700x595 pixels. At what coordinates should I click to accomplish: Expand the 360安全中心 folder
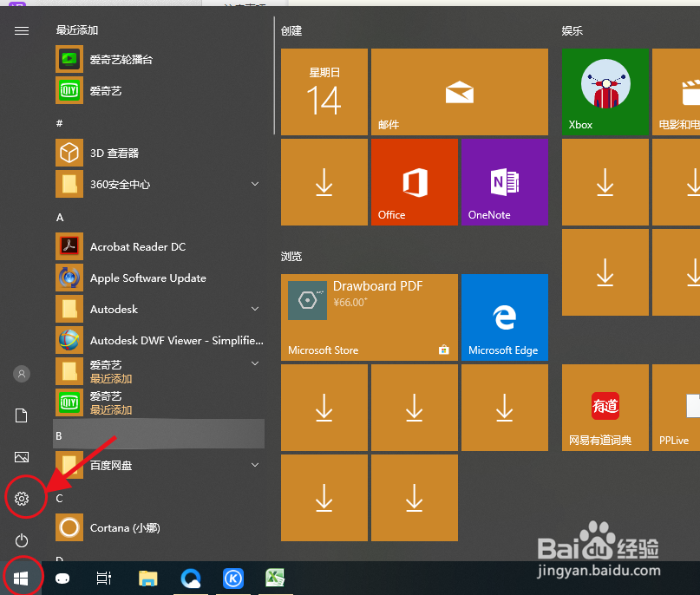pos(255,184)
